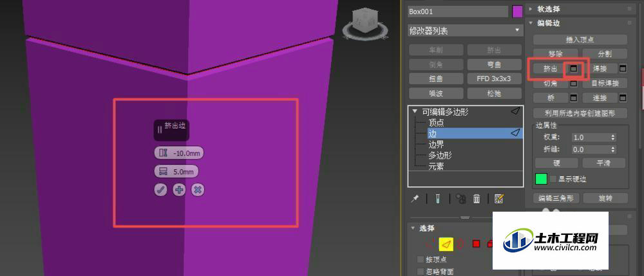Open the 挤出 settings box in 编辑边
This screenshot has height=276, width=644.
click(x=573, y=69)
